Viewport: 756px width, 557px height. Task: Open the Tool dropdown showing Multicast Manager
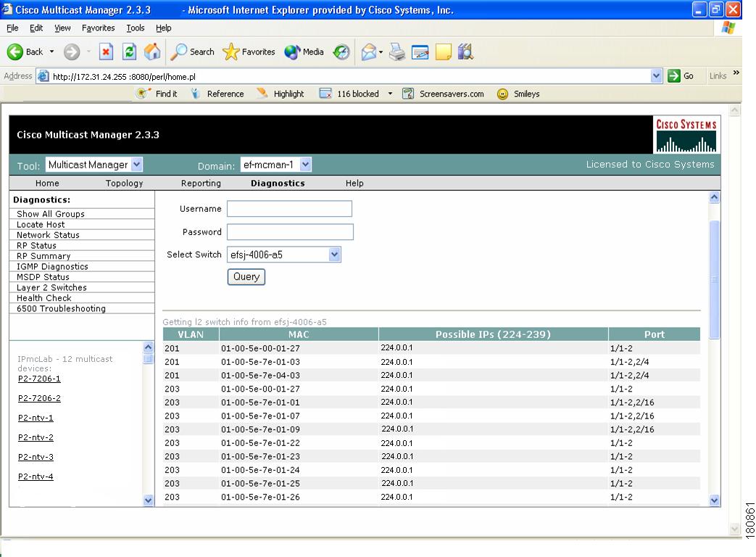point(94,165)
